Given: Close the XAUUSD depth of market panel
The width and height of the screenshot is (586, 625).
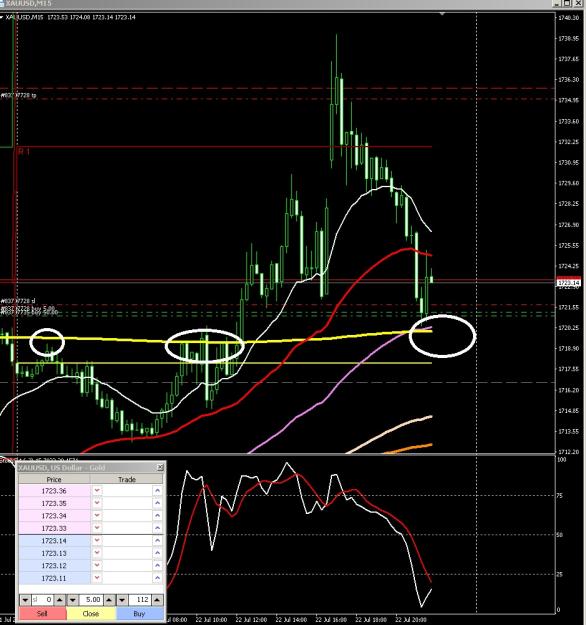Looking at the screenshot, I should (x=160, y=467).
